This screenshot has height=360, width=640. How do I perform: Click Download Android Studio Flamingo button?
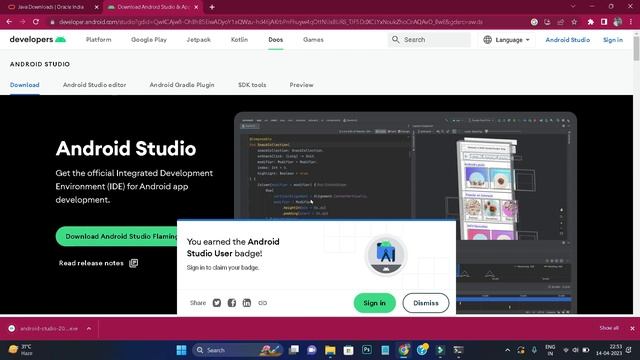click(117, 236)
